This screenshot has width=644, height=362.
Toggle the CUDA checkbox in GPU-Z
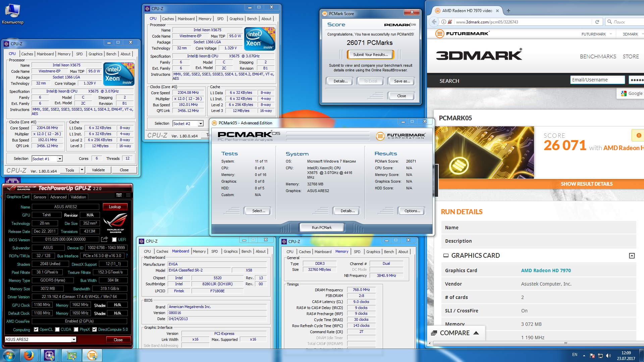57,329
